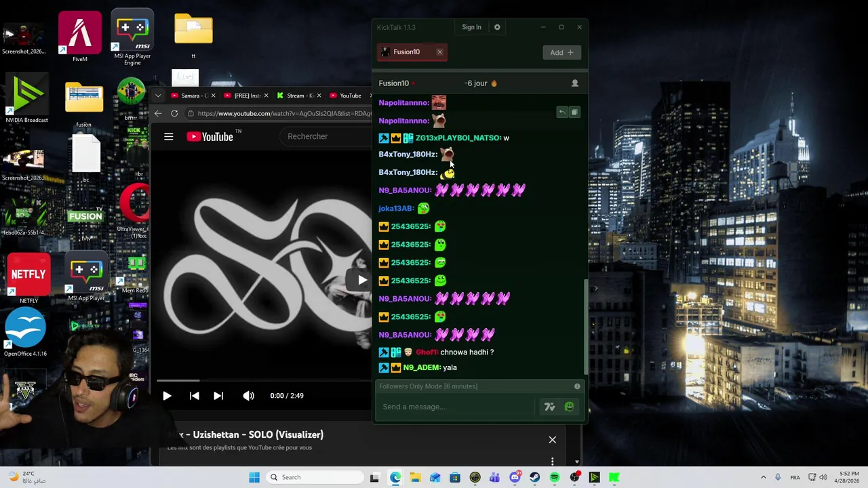Open the three-dot menu below playlist panel
Screen dimensions: 868x488
click(553, 462)
